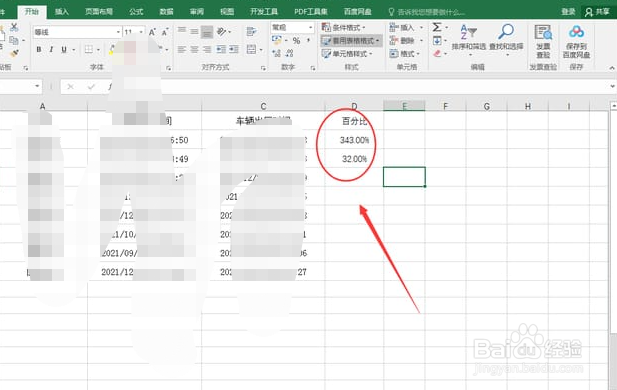Open the font size dropdown showing 11

[x=141, y=32]
